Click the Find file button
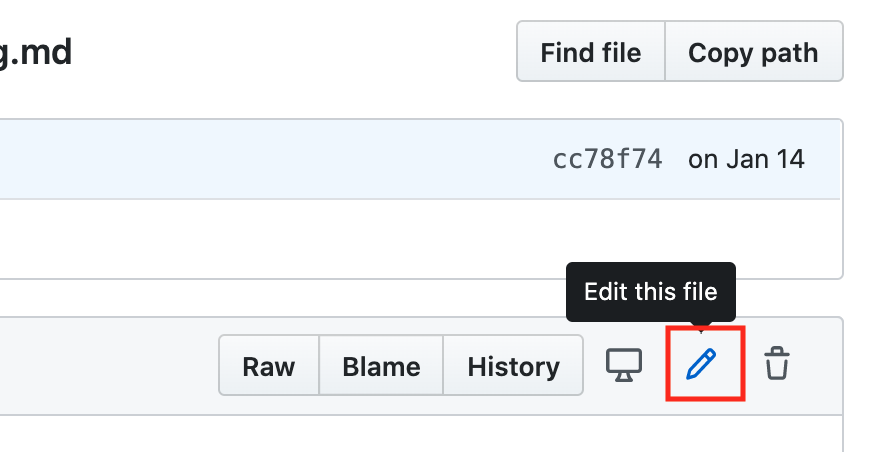Image resolution: width=874 pixels, height=452 pixels. coord(590,52)
